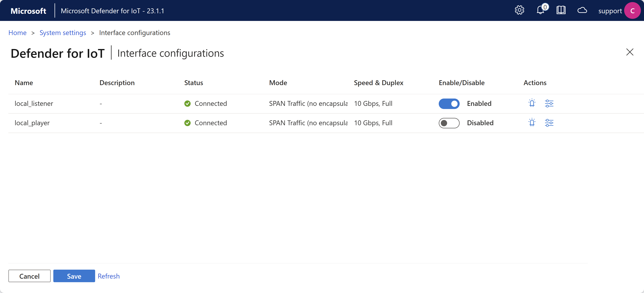Click the notifications bell in top navigation
Screen dimensions: 644x293
pos(541,10)
